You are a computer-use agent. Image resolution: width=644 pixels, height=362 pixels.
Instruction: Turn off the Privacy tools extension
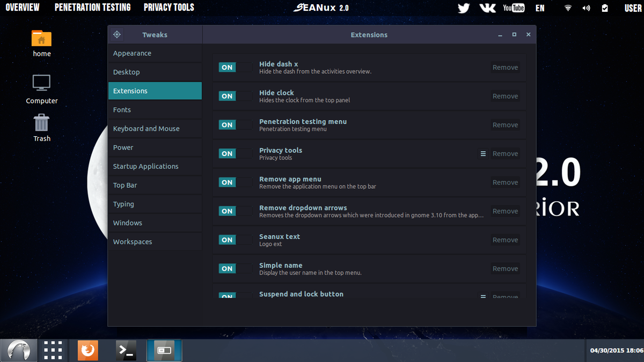(x=235, y=153)
